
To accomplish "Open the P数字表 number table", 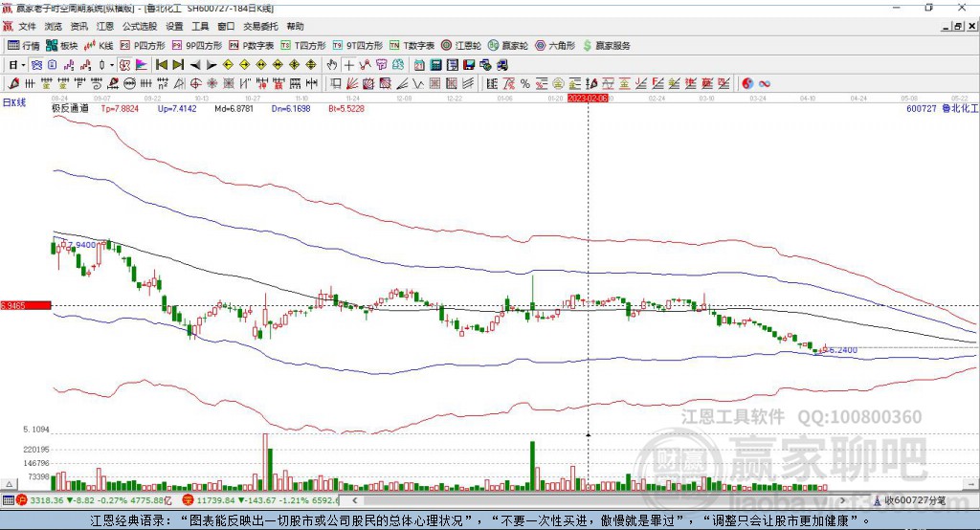I will click(x=252, y=46).
